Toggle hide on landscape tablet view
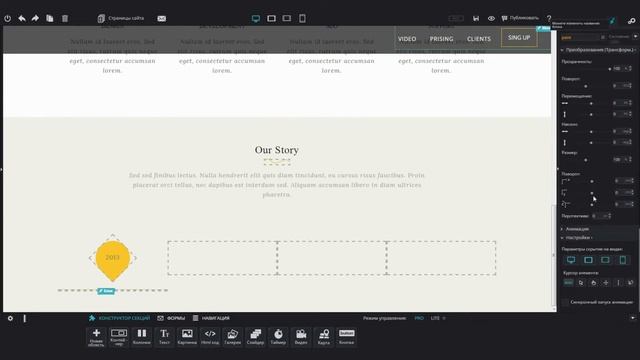Image resolution: width=640 pixels, height=360 pixels. 588,260
